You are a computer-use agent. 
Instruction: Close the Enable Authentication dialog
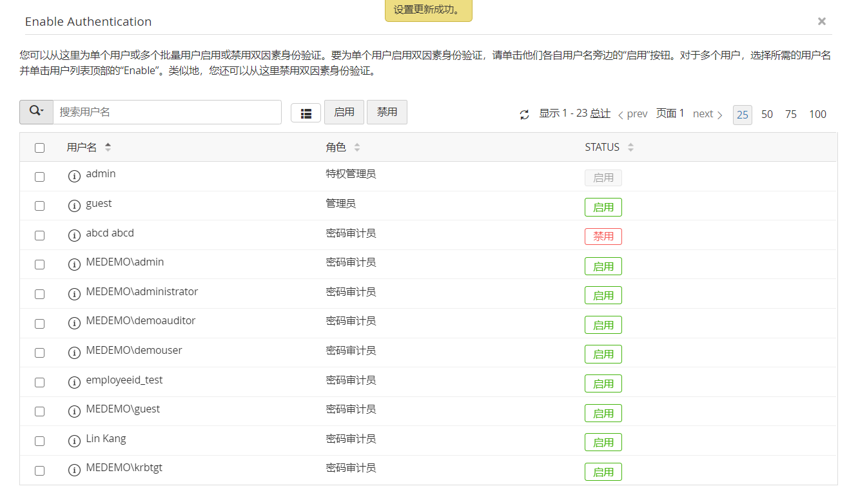coord(822,21)
